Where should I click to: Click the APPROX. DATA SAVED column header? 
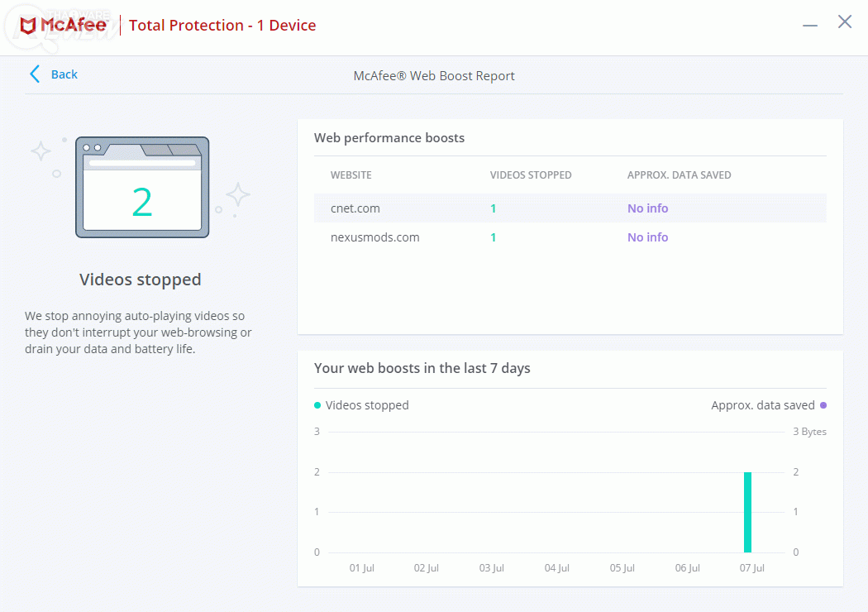(x=679, y=175)
